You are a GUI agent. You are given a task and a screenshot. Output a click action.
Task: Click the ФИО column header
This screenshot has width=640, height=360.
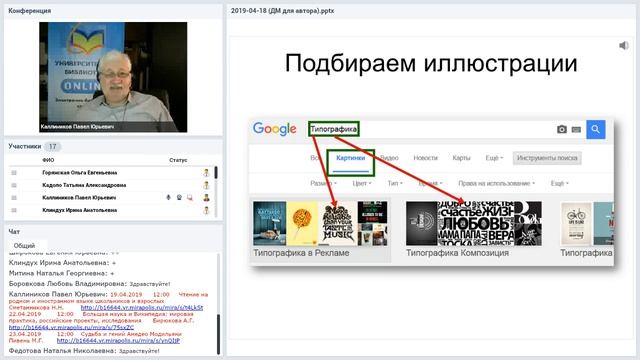coord(48,160)
